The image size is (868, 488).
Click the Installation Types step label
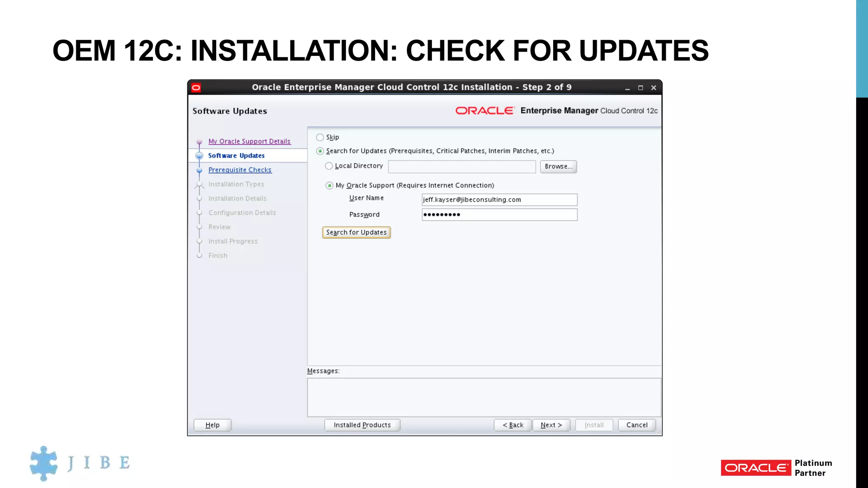point(236,184)
